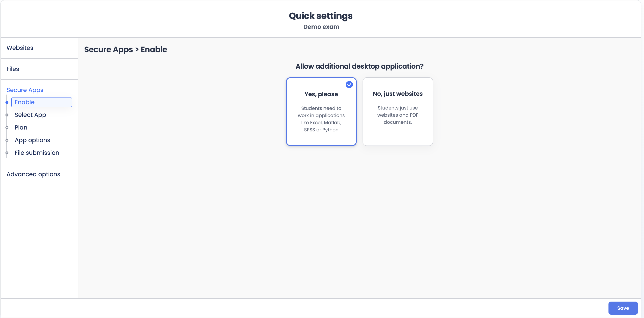Click the step bullet beside File submission
The height and width of the screenshot is (318, 644).
point(7,153)
